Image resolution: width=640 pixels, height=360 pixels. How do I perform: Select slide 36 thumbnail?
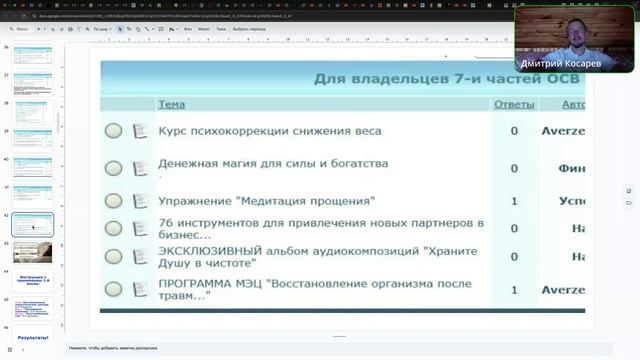33,55
